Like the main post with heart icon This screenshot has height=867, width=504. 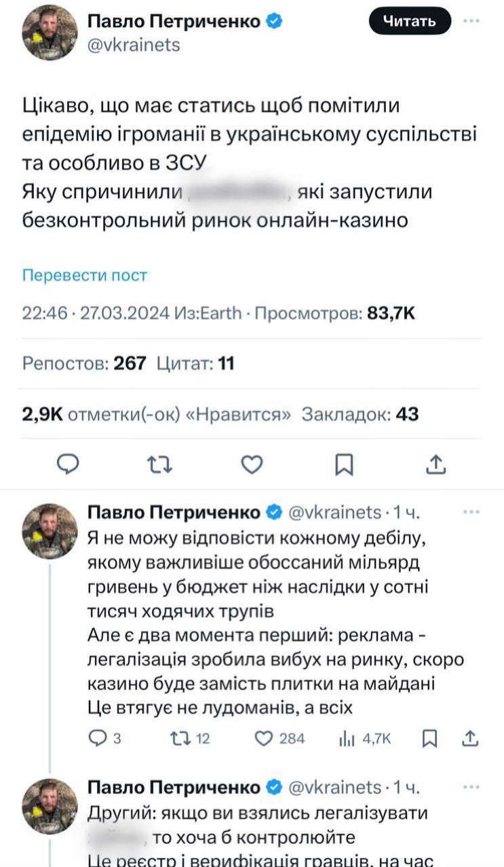pos(252,464)
